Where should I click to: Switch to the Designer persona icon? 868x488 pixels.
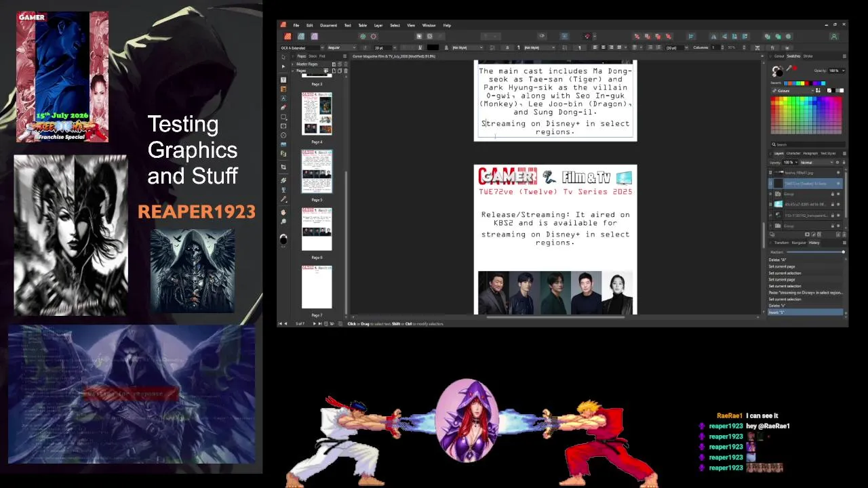301,36
